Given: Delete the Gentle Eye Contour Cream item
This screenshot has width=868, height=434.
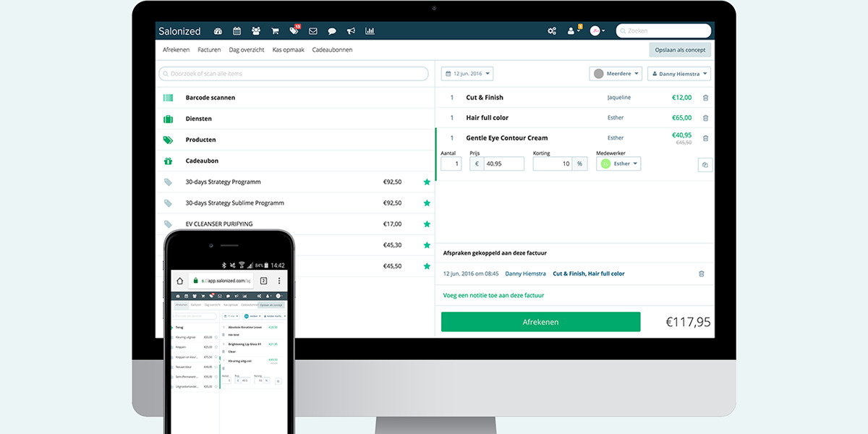Looking at the screenshot, I should pos(705,137).
